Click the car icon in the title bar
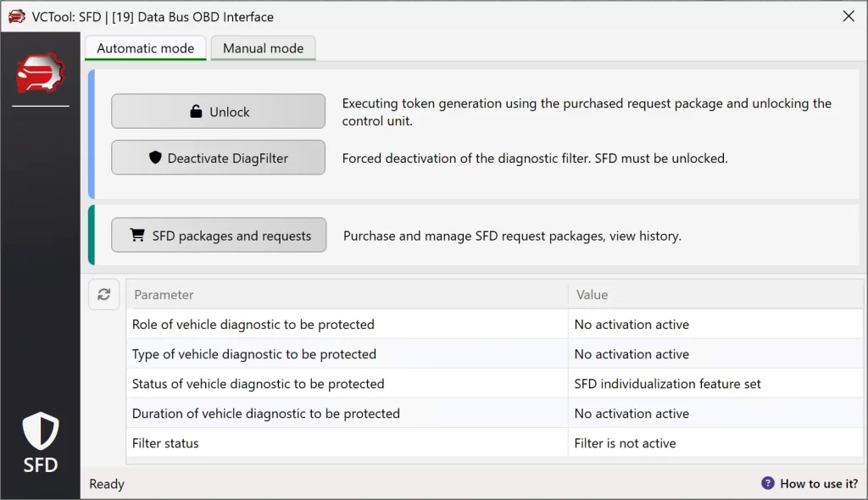Image resolution: width=868 pixels, height=500 pixels. pyautogui.click(x=15, y=16)
